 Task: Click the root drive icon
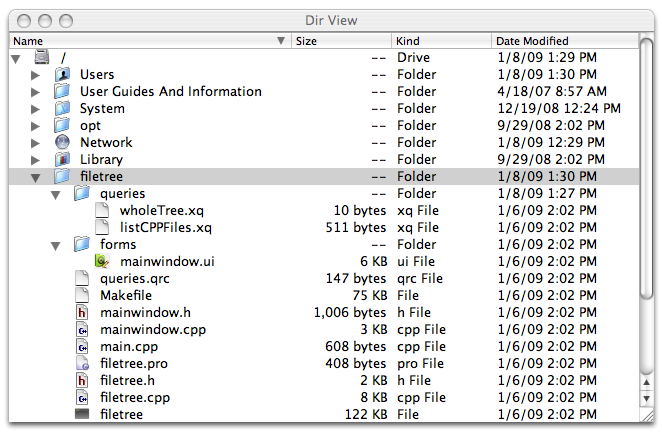pos(42,58)
